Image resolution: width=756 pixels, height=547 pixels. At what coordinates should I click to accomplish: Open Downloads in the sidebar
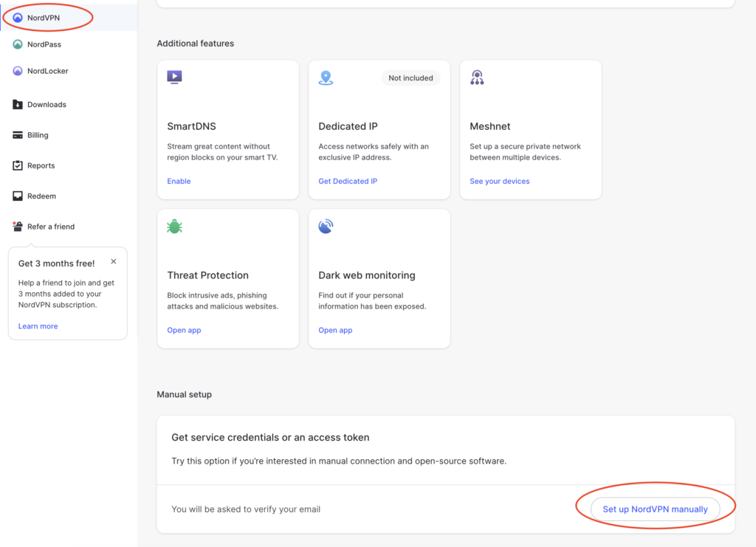coord(46,105)
